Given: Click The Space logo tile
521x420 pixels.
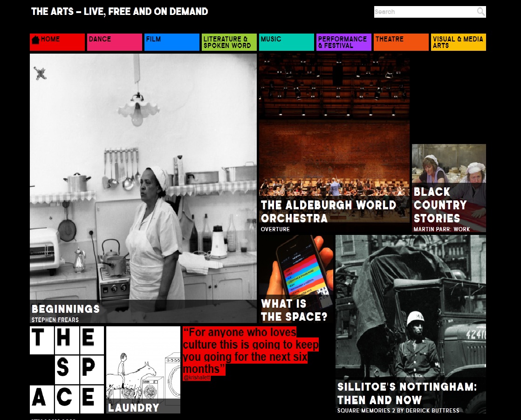Looking at the screenshot, I should click(x=67, y=370).
